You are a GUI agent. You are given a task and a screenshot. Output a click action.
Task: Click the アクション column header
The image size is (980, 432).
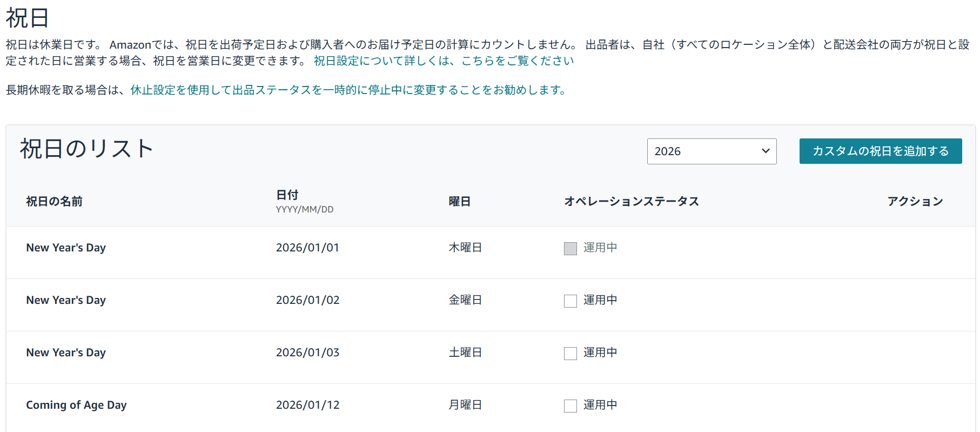pos(915,202)
